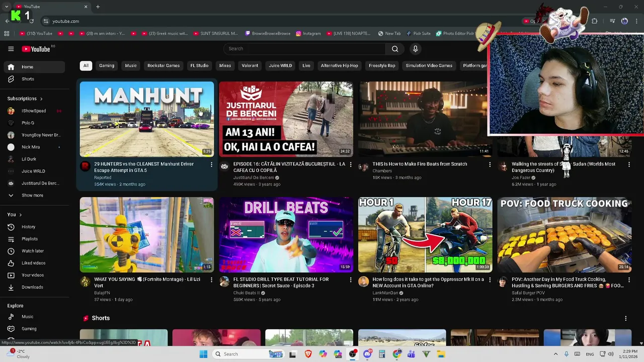Select the Alternative Hip Hop chip
Viewport: 644px width, 362px height.
click(340, 65)
